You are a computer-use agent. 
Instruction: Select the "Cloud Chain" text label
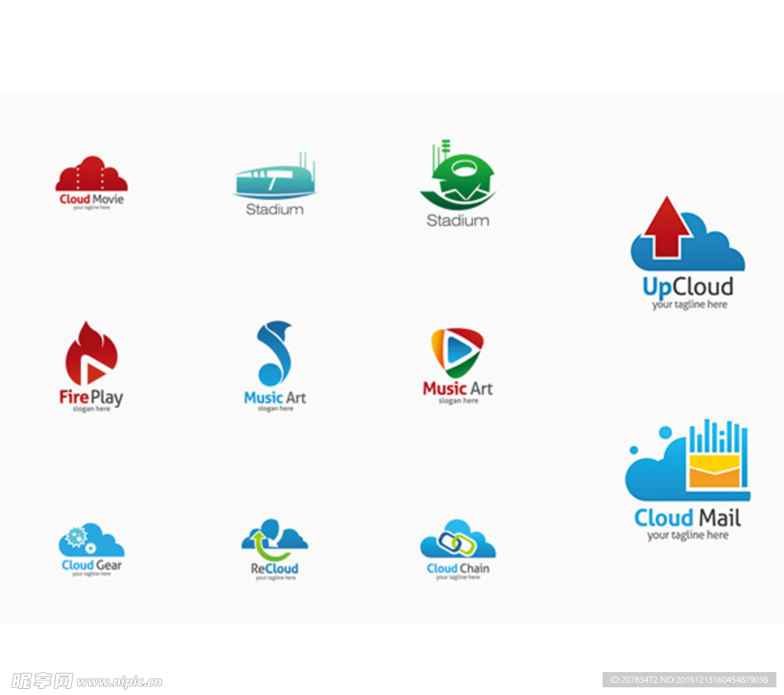457,568
